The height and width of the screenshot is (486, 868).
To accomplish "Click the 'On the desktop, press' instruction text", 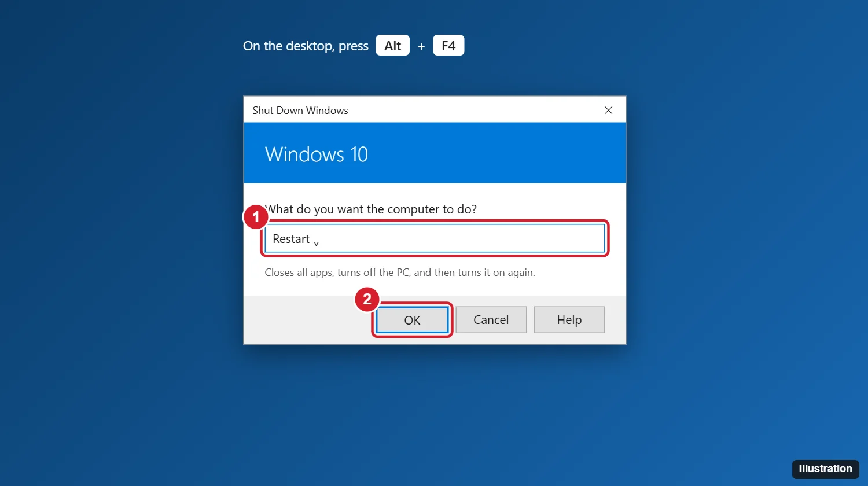I will pyautogui.click(x=306, y=46).
